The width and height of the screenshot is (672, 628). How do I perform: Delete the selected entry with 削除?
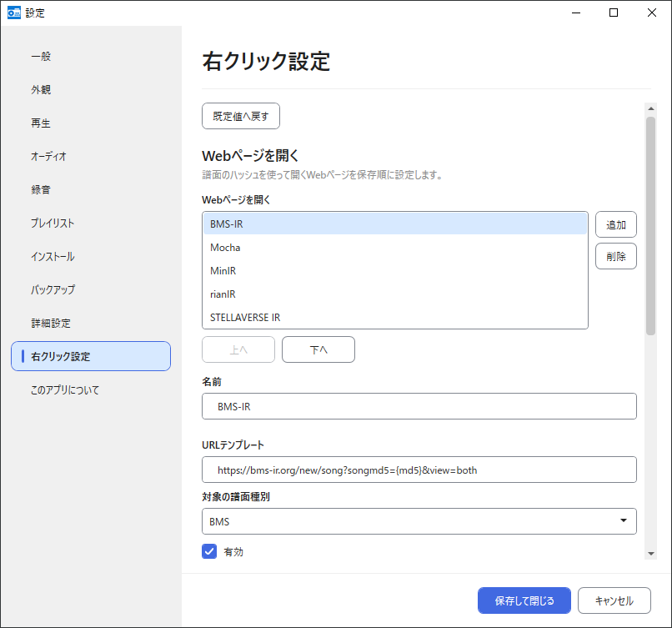(616, 256)
